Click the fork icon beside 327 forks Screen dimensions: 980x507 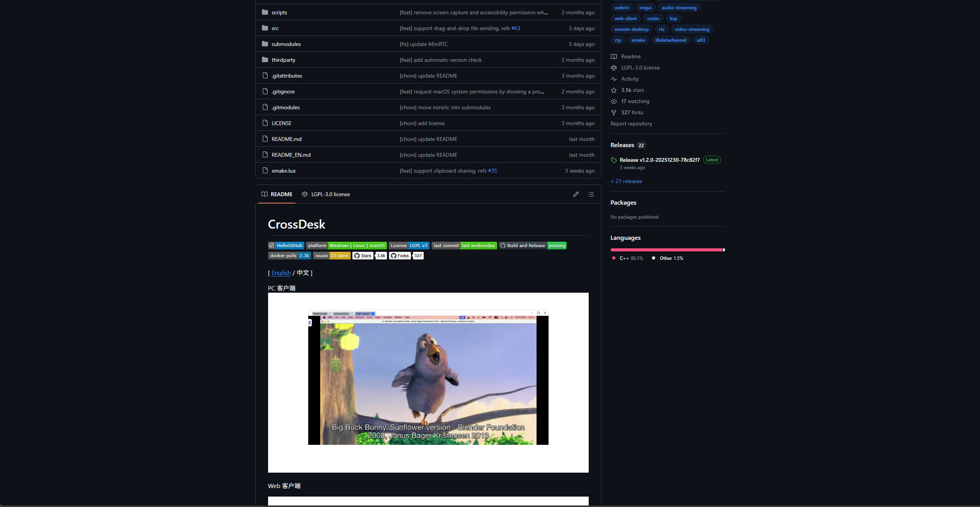tap(613, 112)
